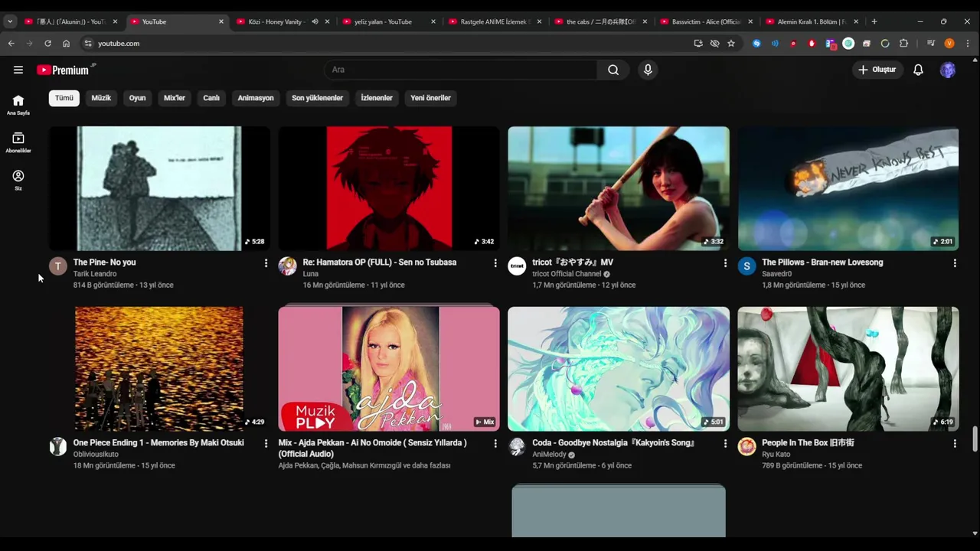Start voice search with the microphone
This screenshot has height=551, width=980.
[x=648, y=70]
